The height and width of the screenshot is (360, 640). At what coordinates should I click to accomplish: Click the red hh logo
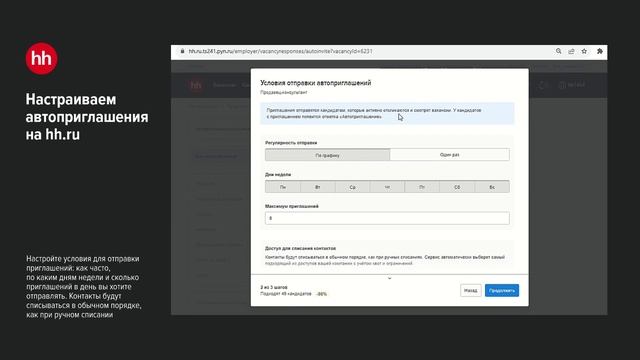(42, 59)
